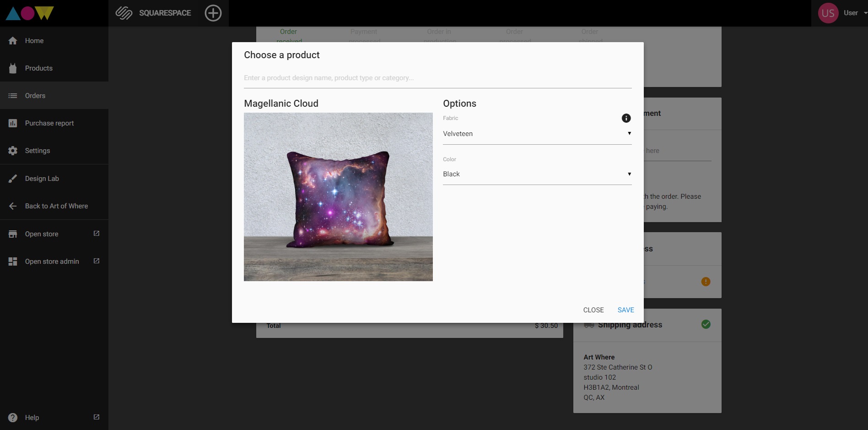
Task: Click green checkmark beside Shipping address
Action: click(x=706, y=324)
